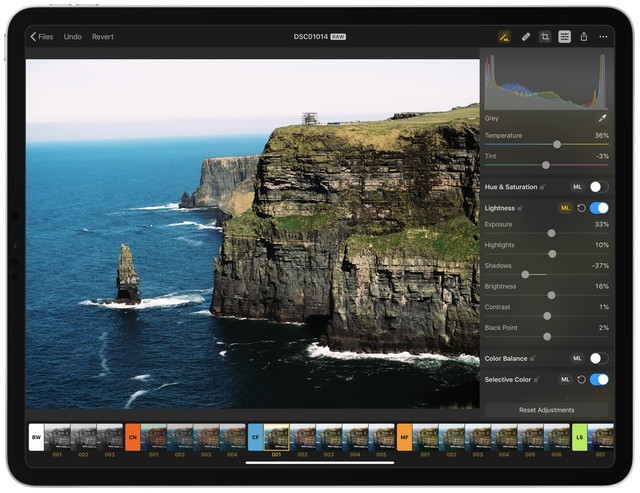Turn off the Lightness toggle switch

[599, 208]
